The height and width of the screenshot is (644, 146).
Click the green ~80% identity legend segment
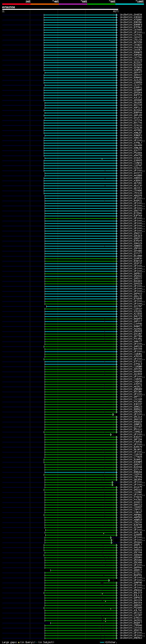[101, 4]
